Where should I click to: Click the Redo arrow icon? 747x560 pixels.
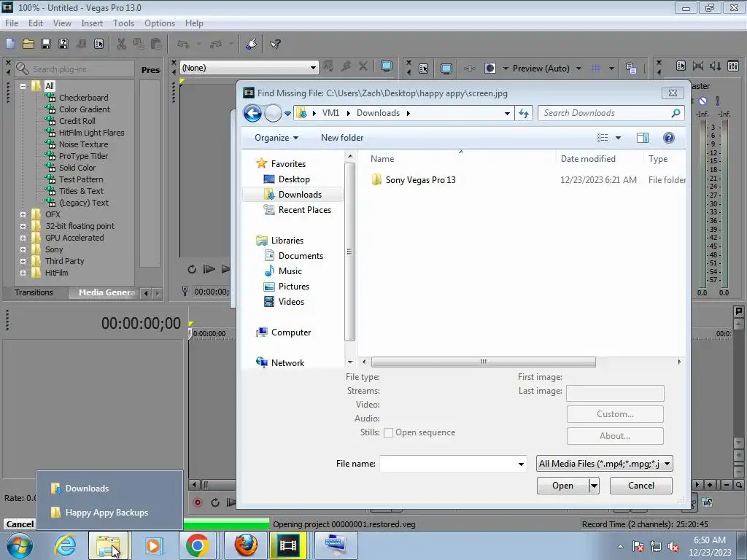click(216, 44)
